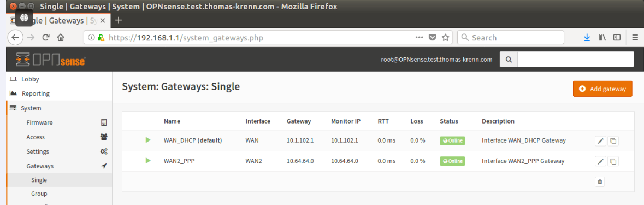
Task: Click the Add gateway button
Action: point(602,89)
